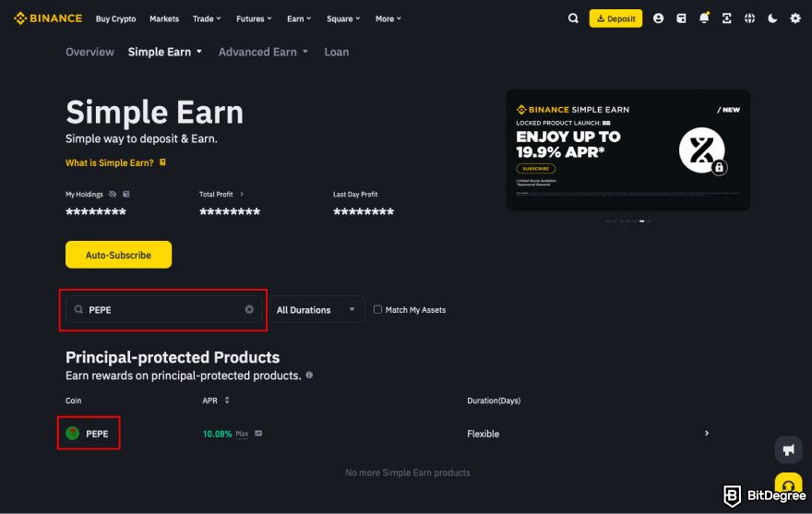Click the Flexible duration text
812x514 pixels.
[x=484, y=434]
